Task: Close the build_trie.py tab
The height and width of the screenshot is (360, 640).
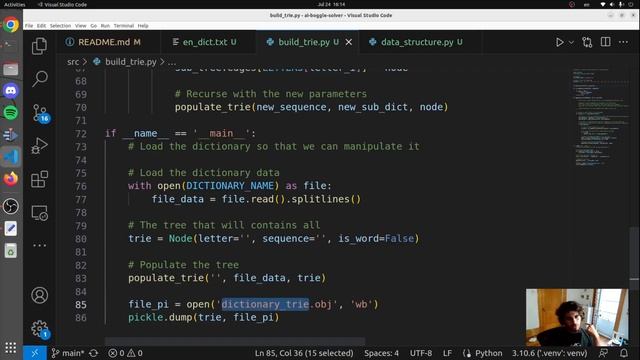Action: pos(349,42)
